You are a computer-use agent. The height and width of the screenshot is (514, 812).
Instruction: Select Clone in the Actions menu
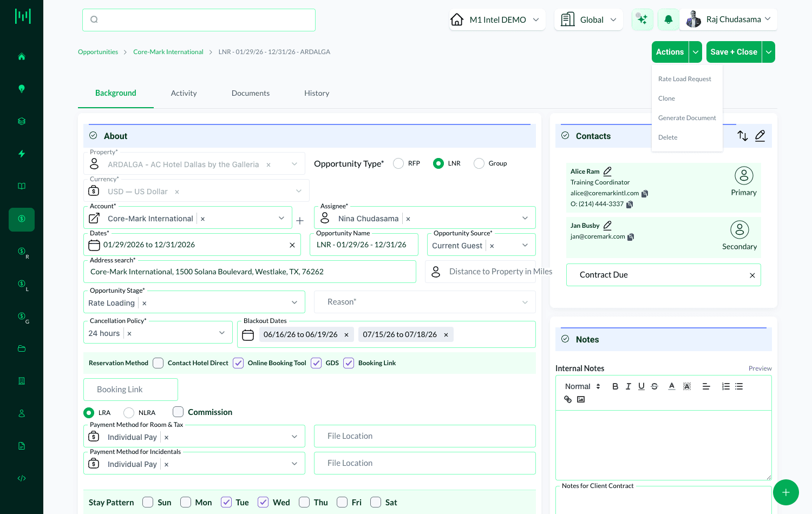[666, 98]
